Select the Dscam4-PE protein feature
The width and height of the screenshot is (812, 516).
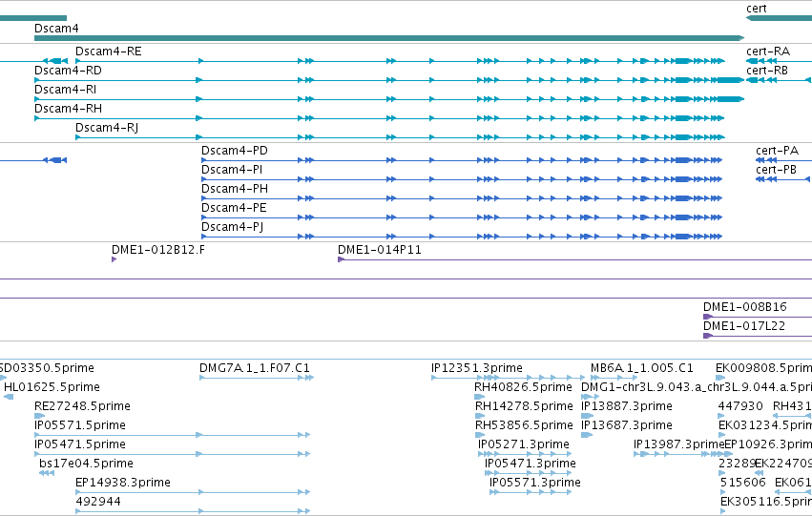click(234, 208)
